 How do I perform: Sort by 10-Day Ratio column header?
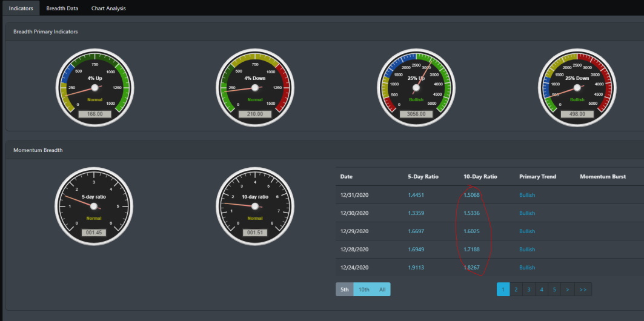click(x=480, y=176)
